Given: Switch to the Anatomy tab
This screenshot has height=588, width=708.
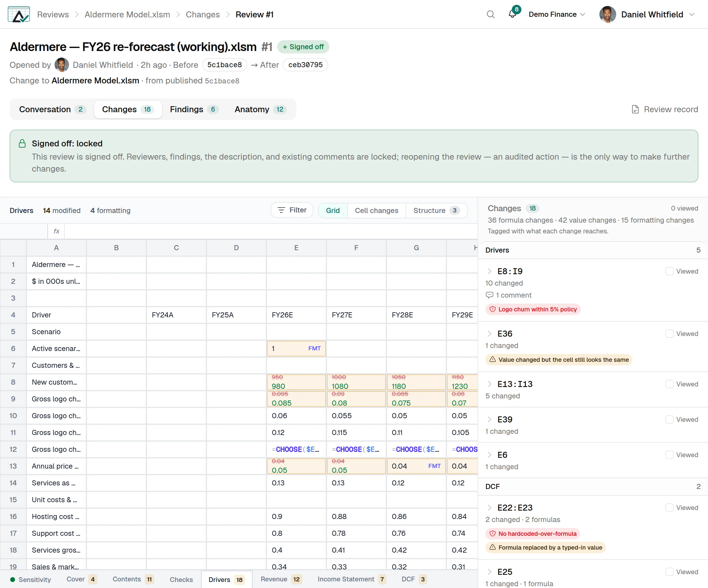Looking at the screenshot, I should pos(260,109).
